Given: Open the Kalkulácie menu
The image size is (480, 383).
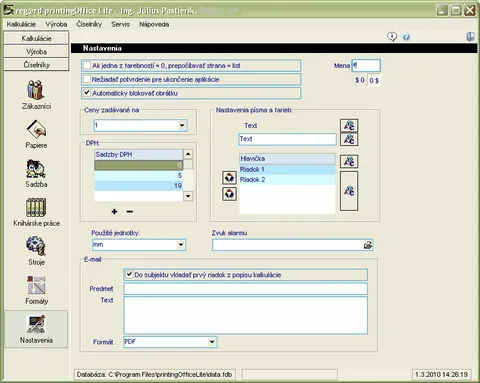Looking at the screenshot, I should [x=21, y=24].
